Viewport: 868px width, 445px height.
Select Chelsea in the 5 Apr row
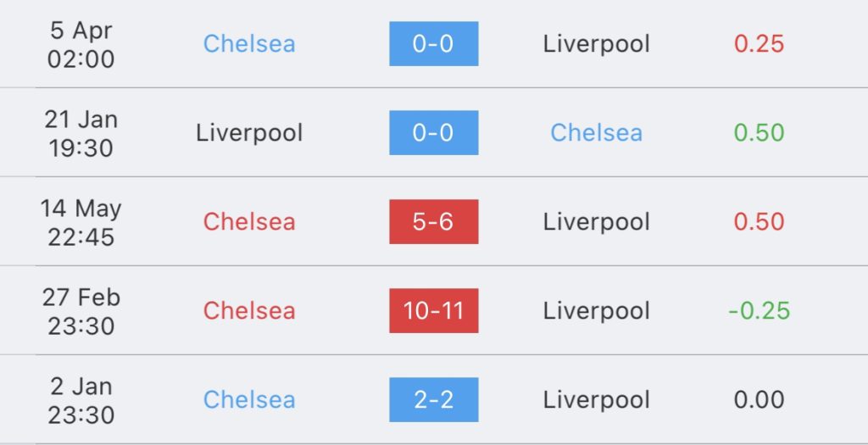pyautogui.click(x=249, y=44)
